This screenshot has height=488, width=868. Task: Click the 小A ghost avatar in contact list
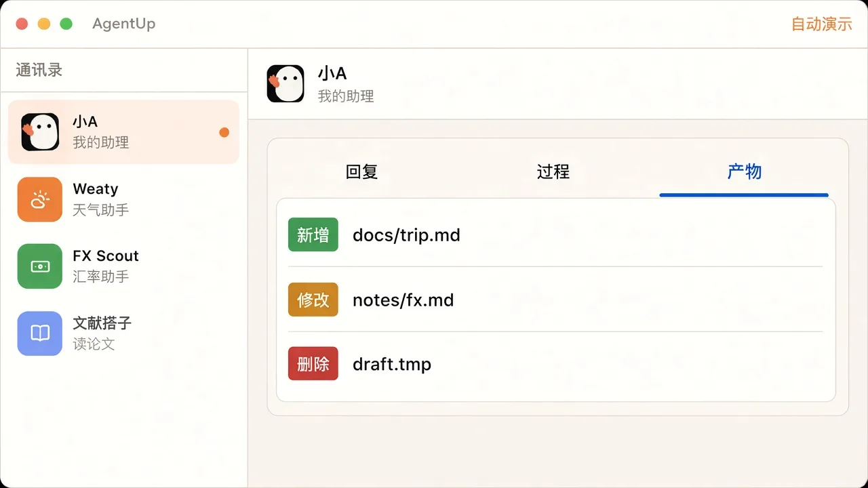click(x=40, y=131)
